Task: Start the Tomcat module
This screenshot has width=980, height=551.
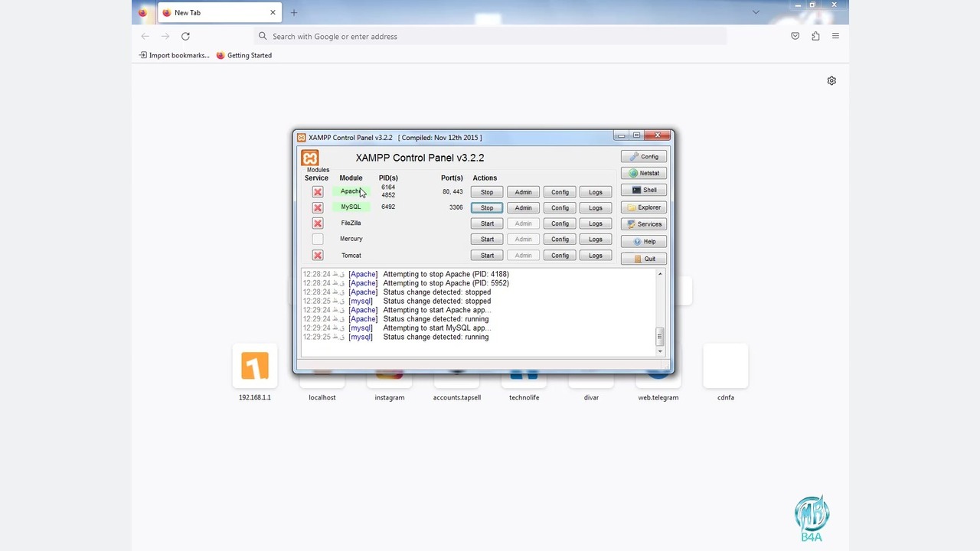Action: coord(487,256)
